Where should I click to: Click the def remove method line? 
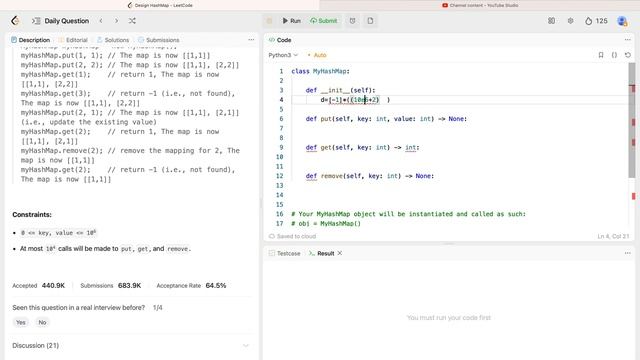click(370, 176)
